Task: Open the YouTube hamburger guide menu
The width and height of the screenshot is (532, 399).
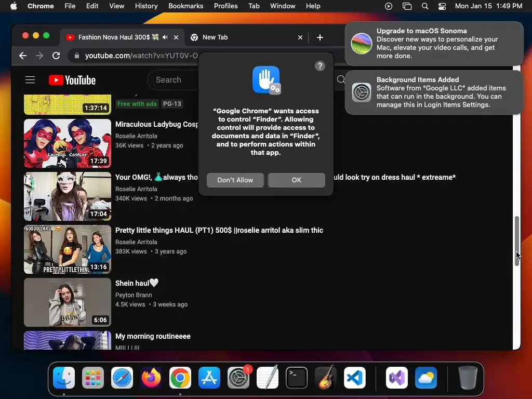Action: click(30, 79)
